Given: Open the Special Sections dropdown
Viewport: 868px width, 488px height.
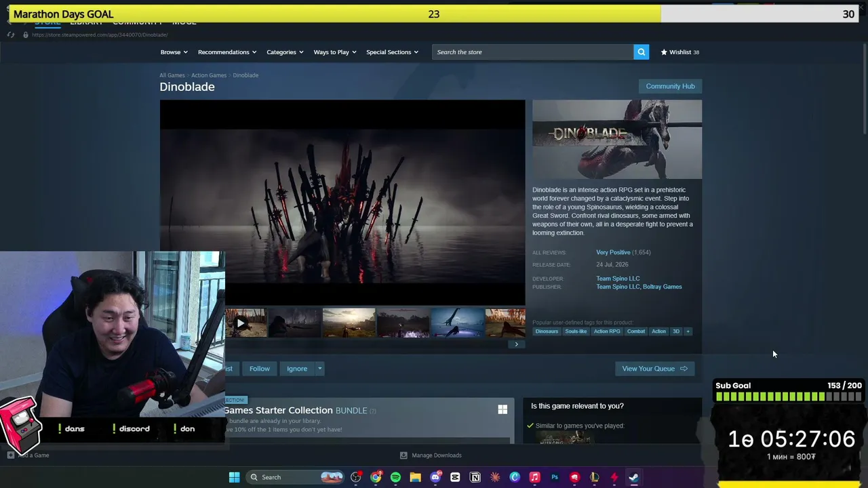Looking at the screenshot, I should [x=392, y=52].
